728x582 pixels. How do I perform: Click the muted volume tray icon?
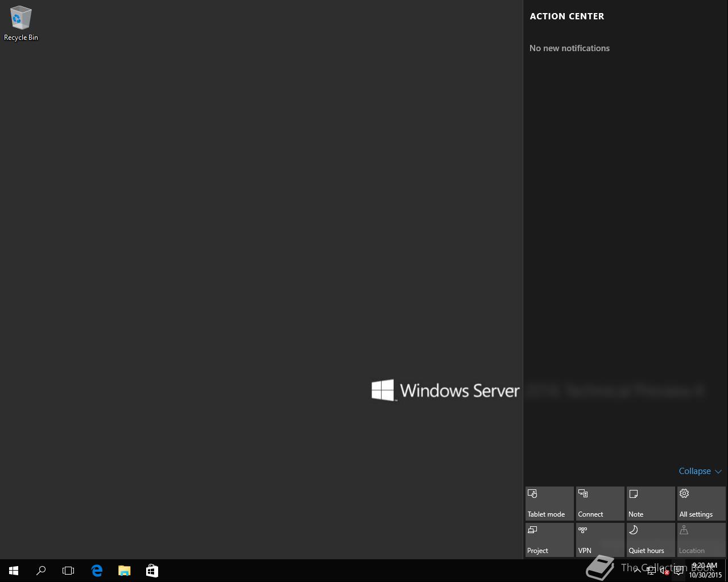664,571
